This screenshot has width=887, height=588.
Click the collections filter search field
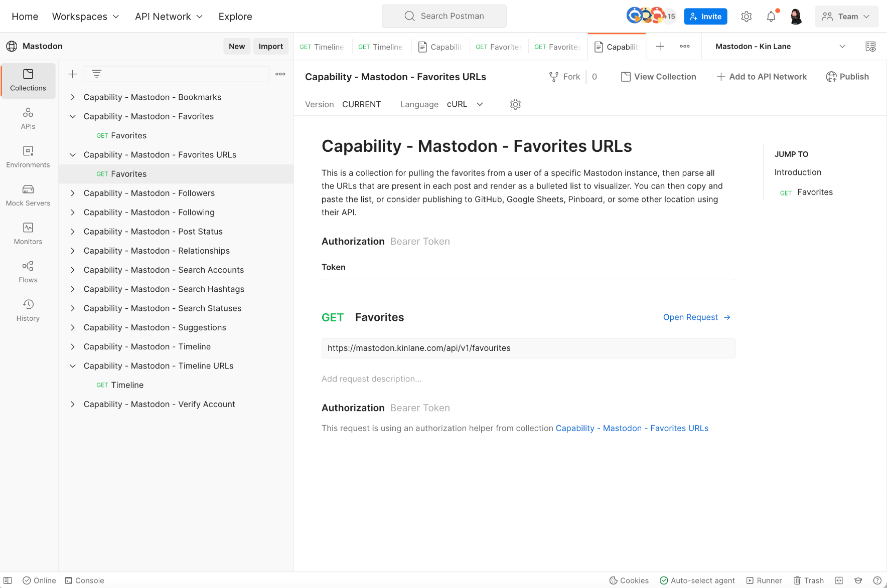[176, 74]
